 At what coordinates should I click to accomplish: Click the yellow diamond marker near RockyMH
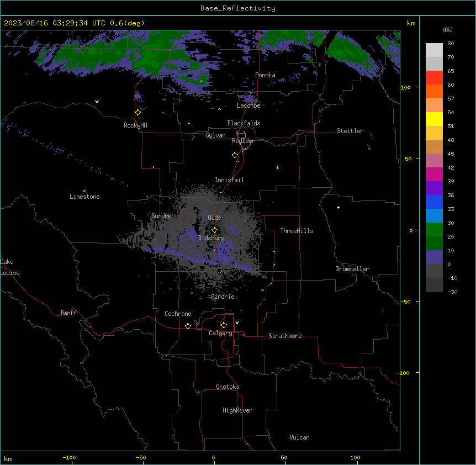(138, 113)
